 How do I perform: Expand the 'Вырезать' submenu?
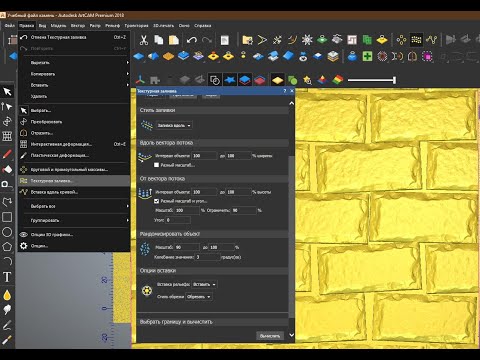click(74, 62)
